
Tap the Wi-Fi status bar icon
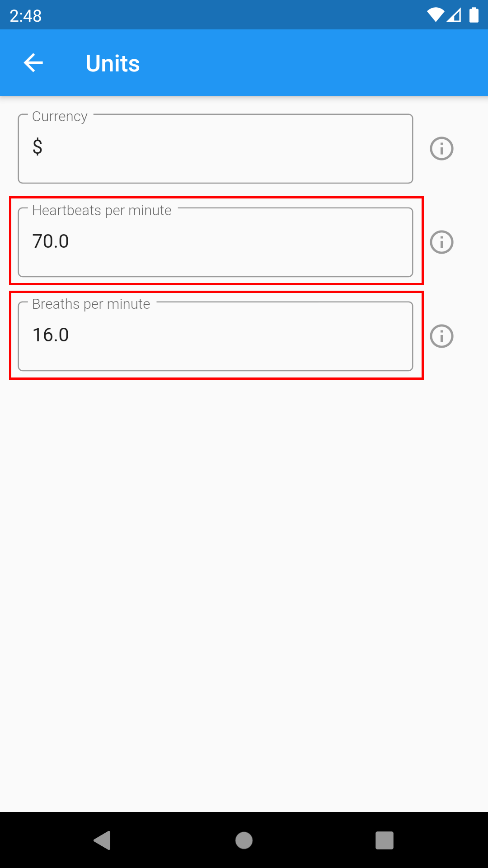point(435,15)
